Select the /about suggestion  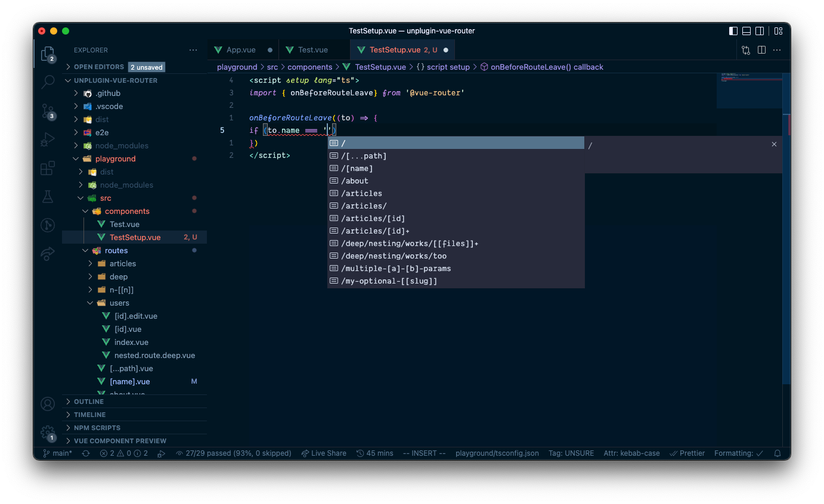pos(456,181)
